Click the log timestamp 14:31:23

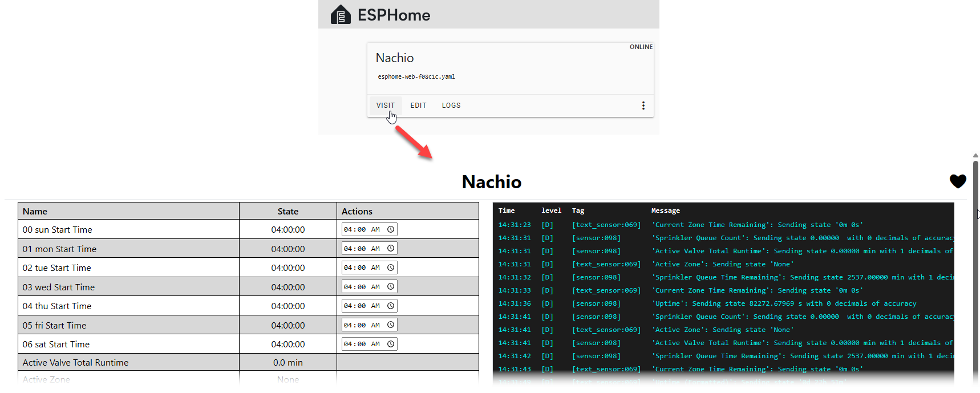(x=515, y=225)
